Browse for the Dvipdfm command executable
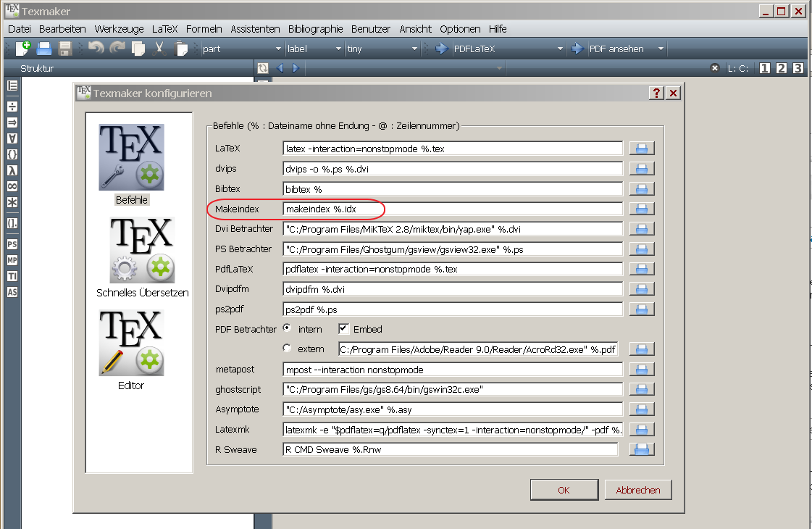This screenshot has height=529, width=812. tap(642, 289)
